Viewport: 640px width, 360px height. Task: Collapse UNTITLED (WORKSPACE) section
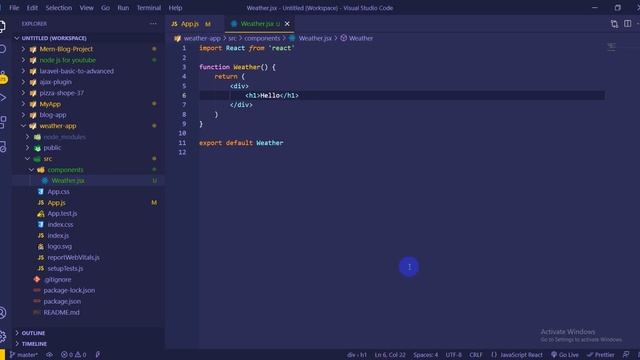54,38
